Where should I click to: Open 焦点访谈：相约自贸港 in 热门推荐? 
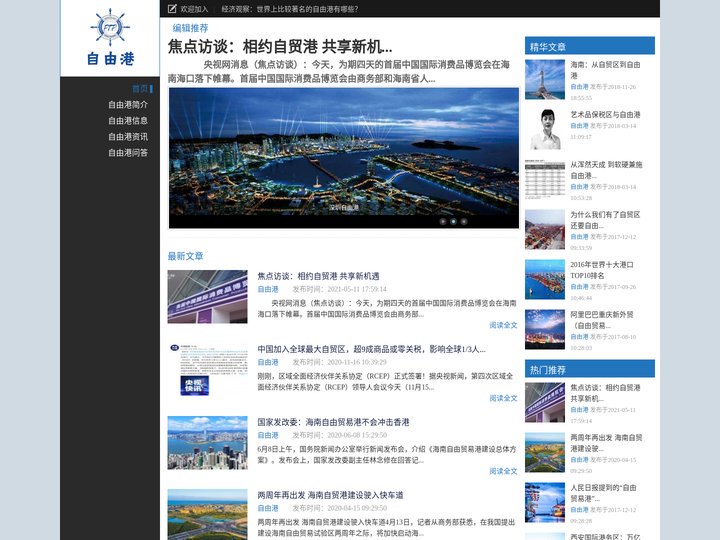tap(605, 393)
